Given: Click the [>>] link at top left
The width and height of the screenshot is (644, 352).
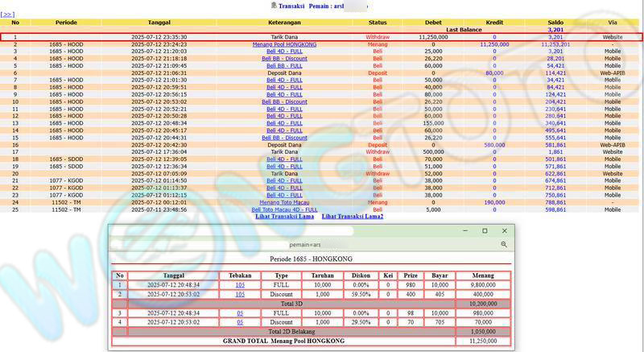Looking at the screenshot, I should [7, 14].
